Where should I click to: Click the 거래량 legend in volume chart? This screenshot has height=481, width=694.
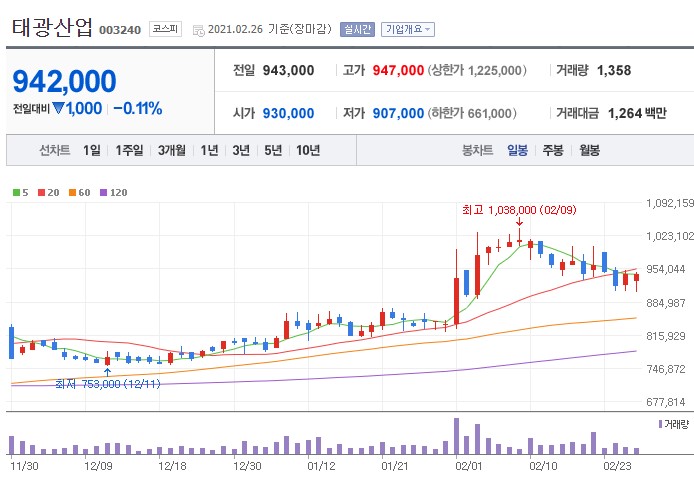point(674,424)
